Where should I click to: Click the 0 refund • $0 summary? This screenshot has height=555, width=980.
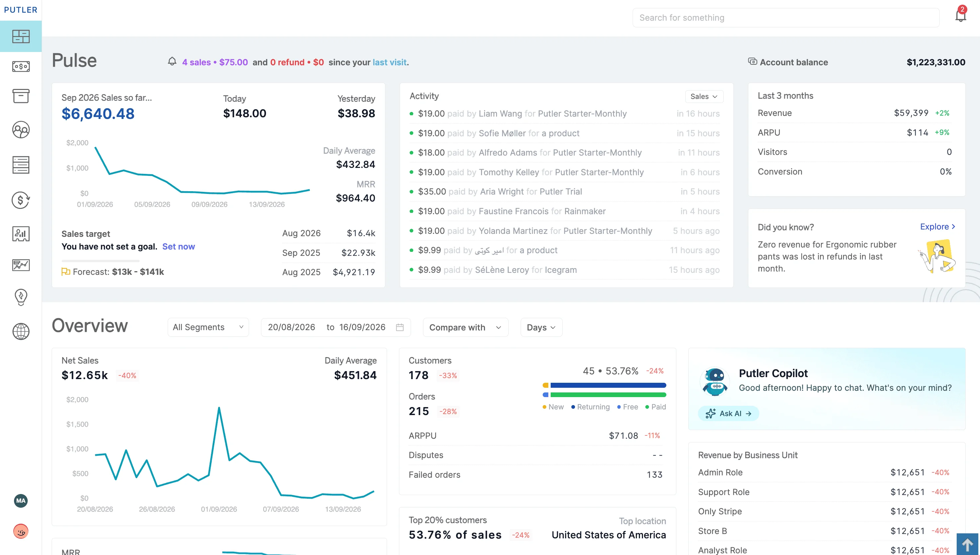point(297,62)
